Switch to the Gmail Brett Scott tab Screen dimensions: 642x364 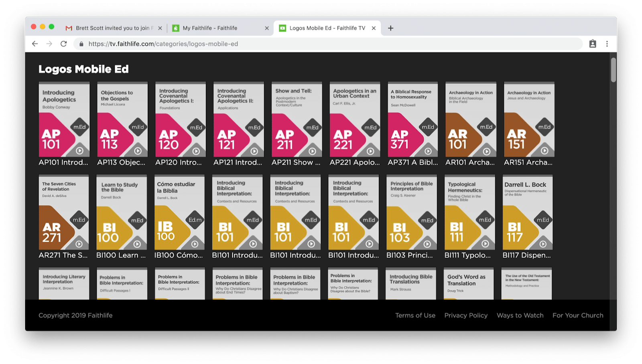point(114,28)
